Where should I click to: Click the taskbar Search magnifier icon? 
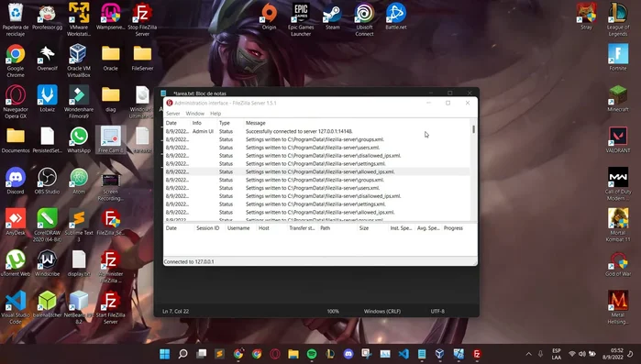182,354
